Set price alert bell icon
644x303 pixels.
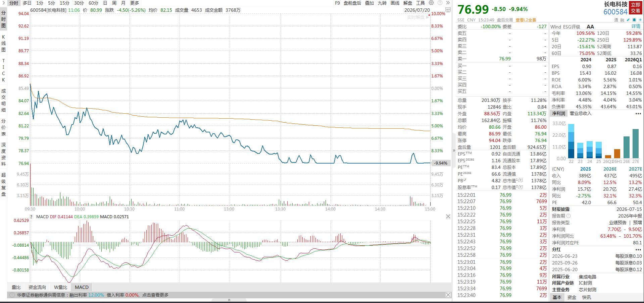634,20
